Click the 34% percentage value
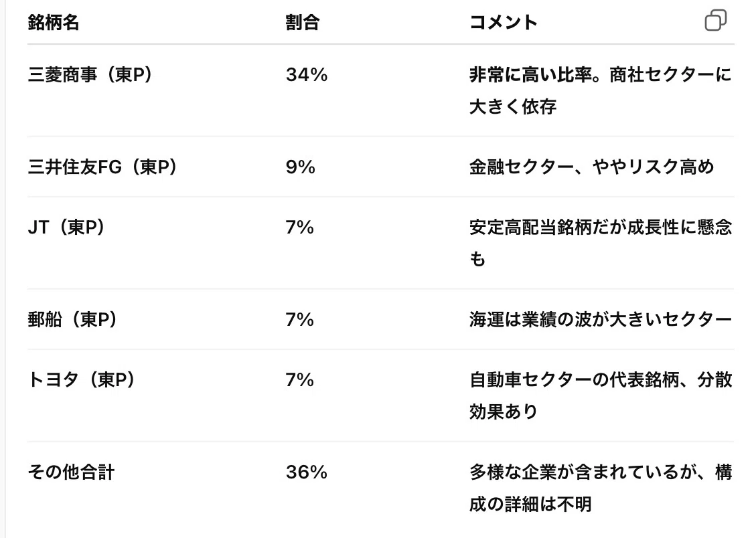Image resolution: width=756 pixels, height=538 pixels. (x=307, y=75)
